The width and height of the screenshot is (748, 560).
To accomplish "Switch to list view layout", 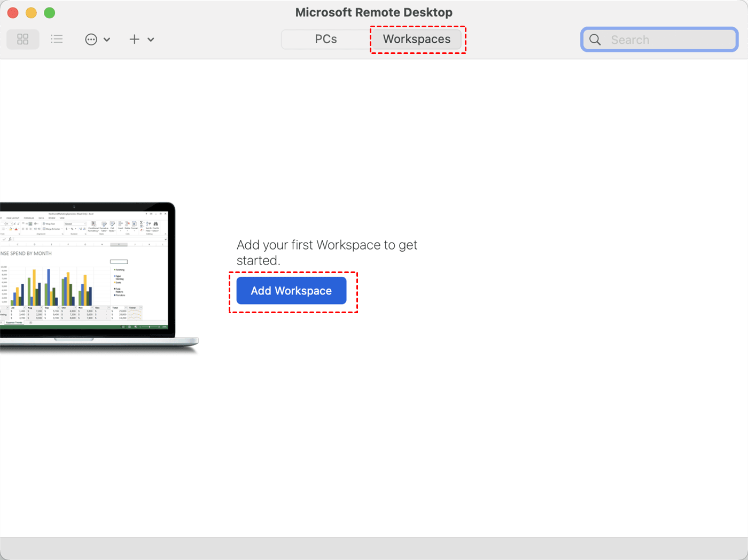I will [x=57, y=39].
